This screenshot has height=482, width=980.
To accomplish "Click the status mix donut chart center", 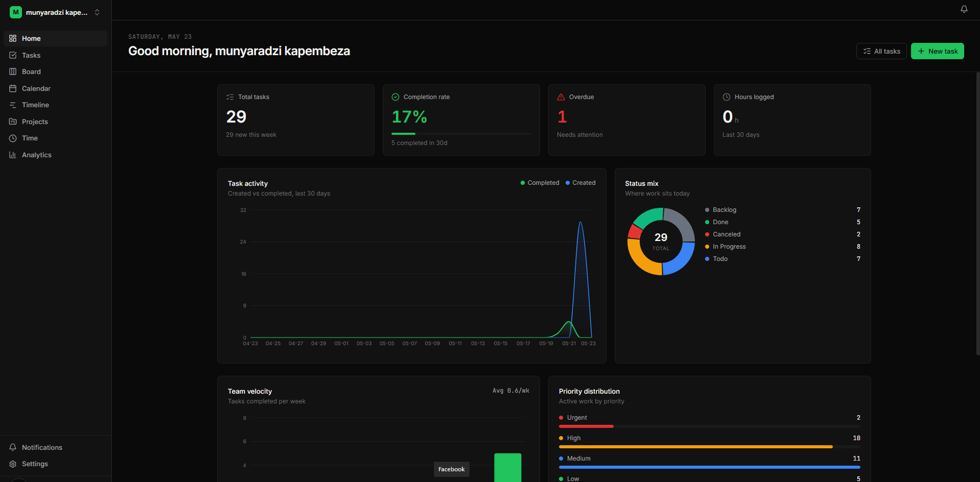I will click(661, 242).
